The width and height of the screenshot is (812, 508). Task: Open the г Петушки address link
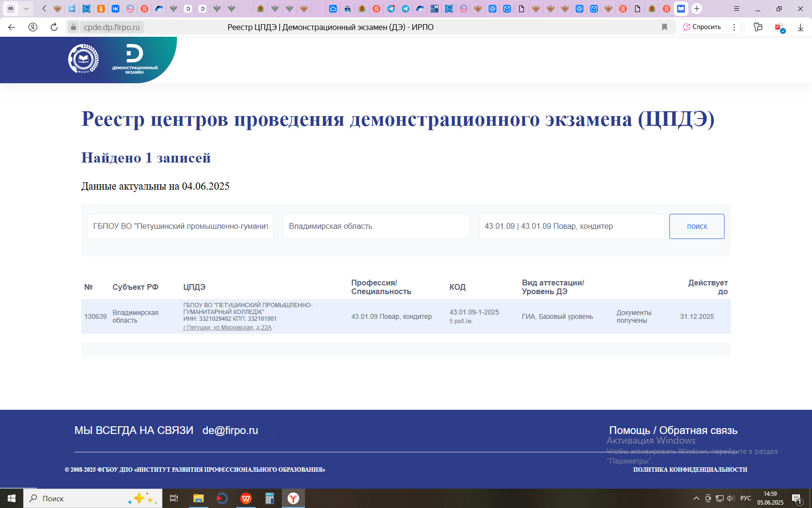(227, 328)
